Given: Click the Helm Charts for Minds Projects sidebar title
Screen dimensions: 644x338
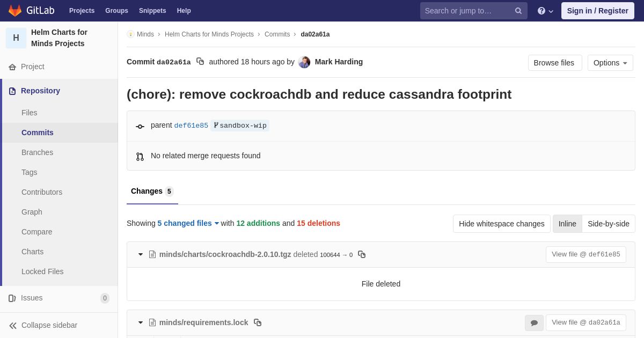Looking at the screenshot, I should [59, 38].
